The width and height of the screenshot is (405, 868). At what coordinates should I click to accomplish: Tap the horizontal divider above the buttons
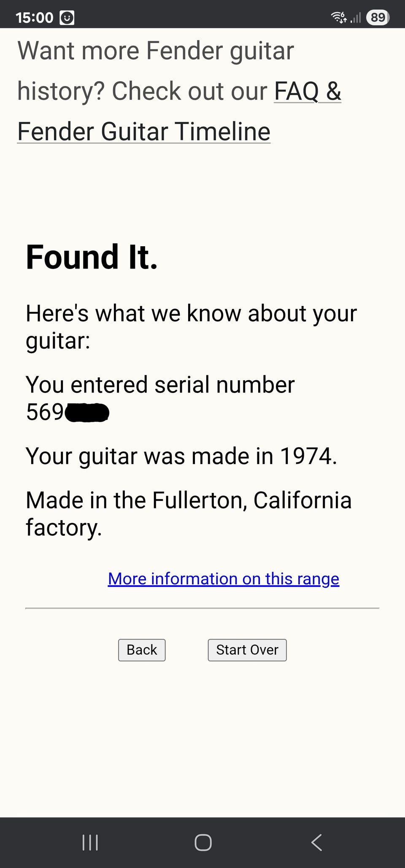pos(202,608)
